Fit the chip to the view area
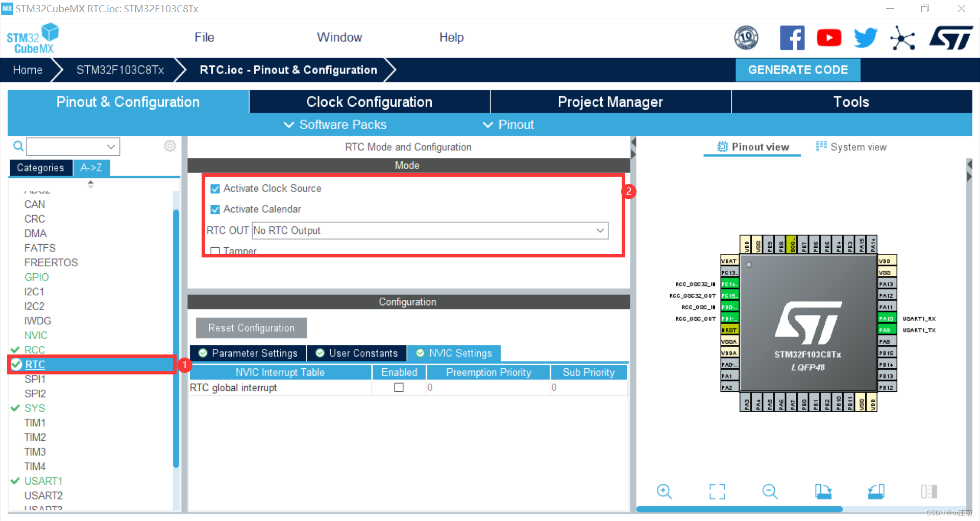This screenshot has height=521, width=980. [x=717, y=491]
